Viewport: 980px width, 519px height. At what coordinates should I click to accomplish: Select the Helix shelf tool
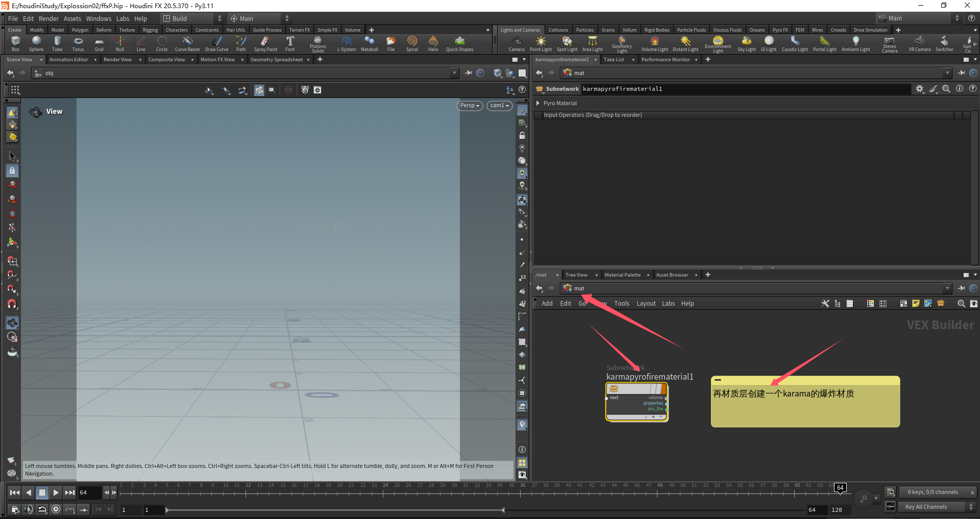433,44
